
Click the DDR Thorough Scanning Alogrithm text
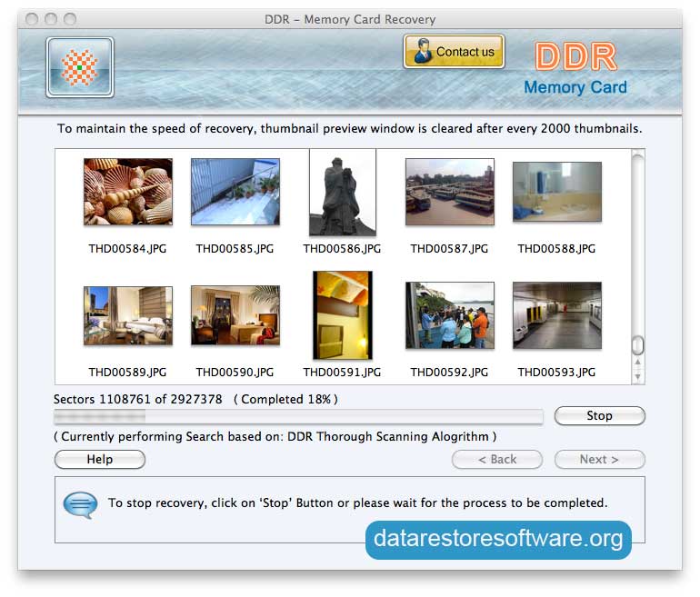tap(387, 436)
